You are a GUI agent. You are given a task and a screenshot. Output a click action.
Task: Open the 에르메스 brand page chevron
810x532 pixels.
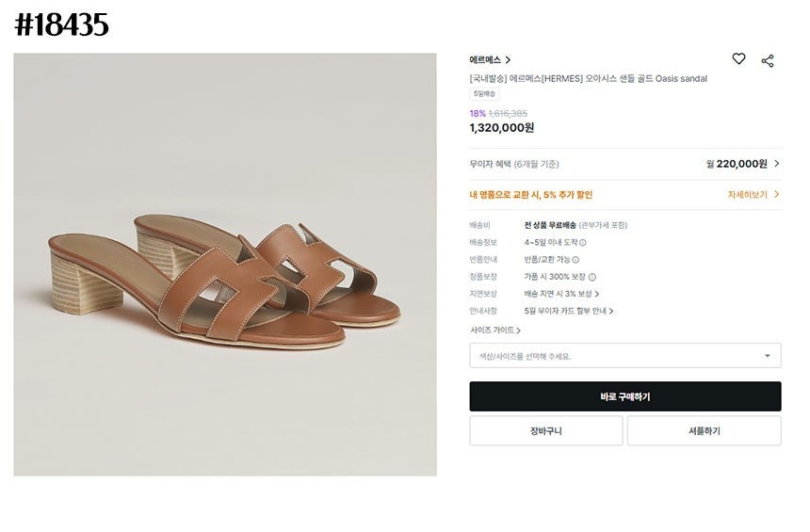tap(508, 60)
